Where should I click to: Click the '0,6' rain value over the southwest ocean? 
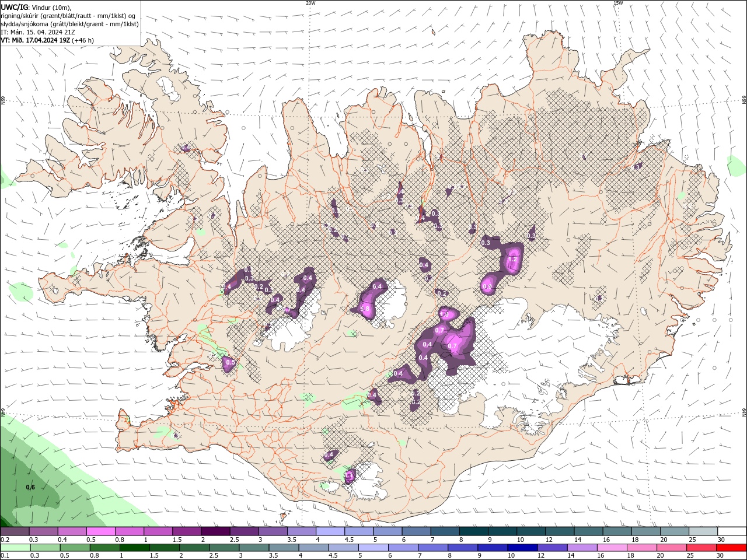click(x=30, y=487)
